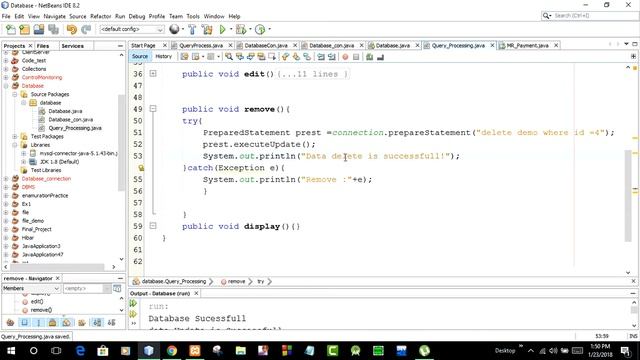Click the Toggle Bookmark icon in editor toolbar
The width and height of the screenshot is (640, 360).
(x=307, y=57)
